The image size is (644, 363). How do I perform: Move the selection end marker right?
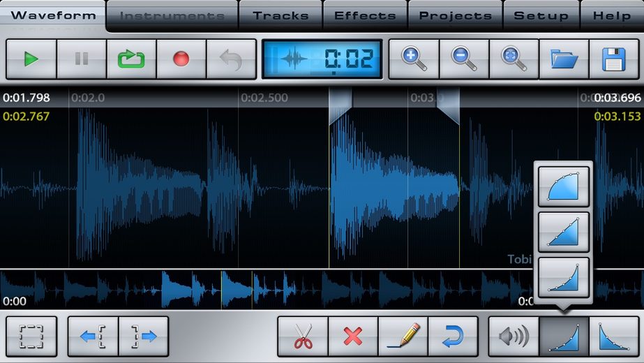tap(144, 336)
